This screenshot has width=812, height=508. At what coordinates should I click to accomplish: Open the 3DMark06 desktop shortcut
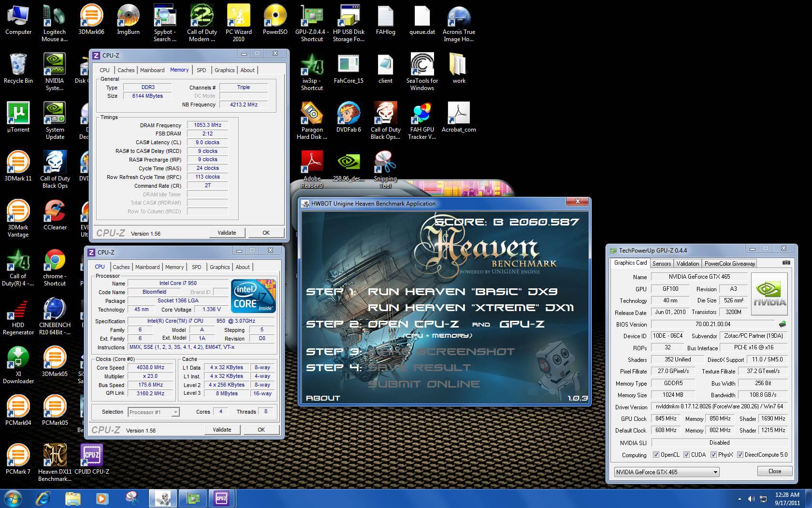pos(91,19)
